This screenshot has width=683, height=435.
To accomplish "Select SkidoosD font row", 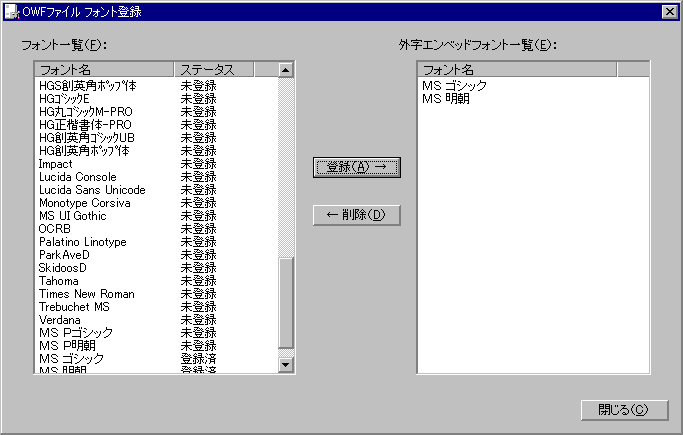I will [63, 268].
